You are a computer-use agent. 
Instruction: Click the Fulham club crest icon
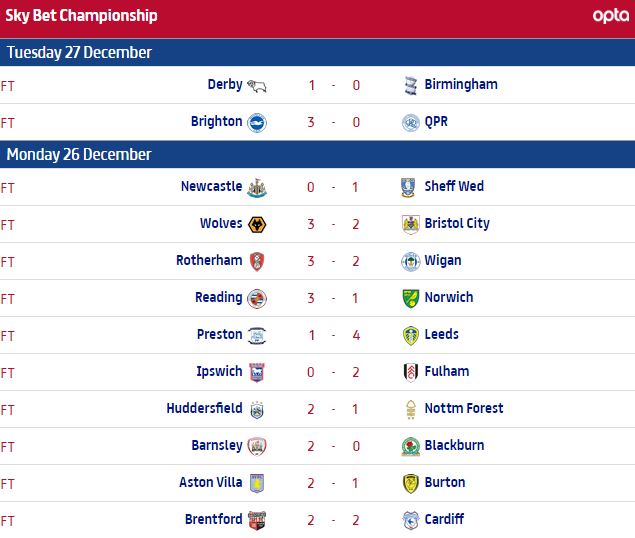point(409,373)
